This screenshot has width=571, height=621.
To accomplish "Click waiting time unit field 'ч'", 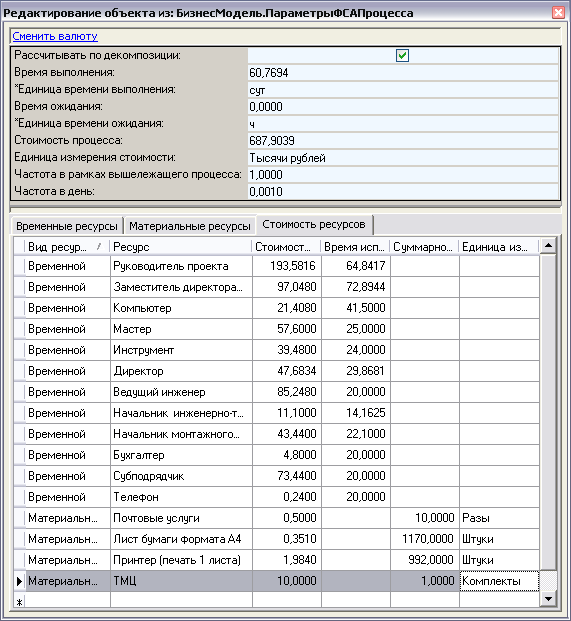I will click(403, 124).
